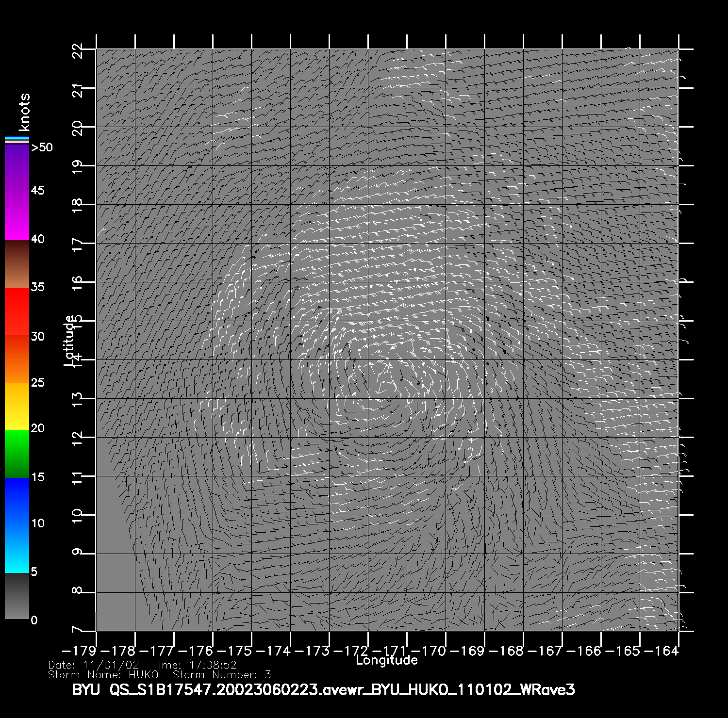Click the yellow 20–25 knots color band
This screenshot has height=718, width=728.
click(x=17, y=406)
